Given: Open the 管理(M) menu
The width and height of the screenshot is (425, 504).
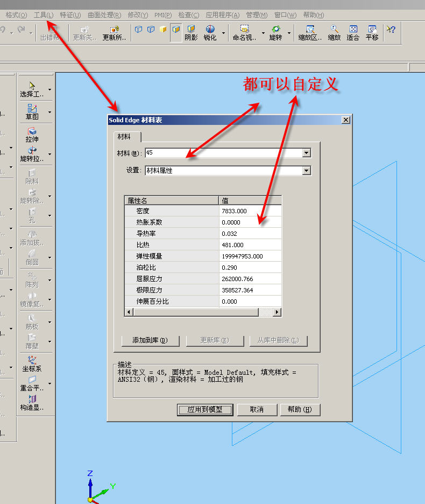Looking at the screenshot, I should point(257,15).
